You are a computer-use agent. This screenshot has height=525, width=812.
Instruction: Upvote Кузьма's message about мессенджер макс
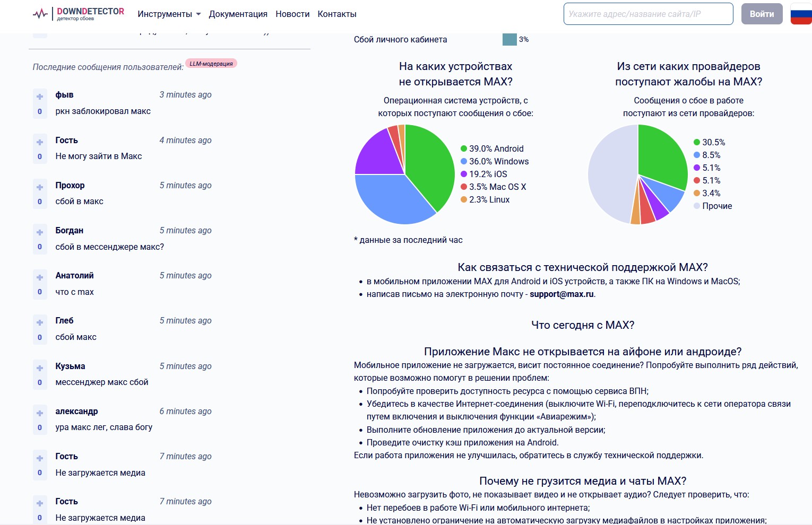[40, 368]
